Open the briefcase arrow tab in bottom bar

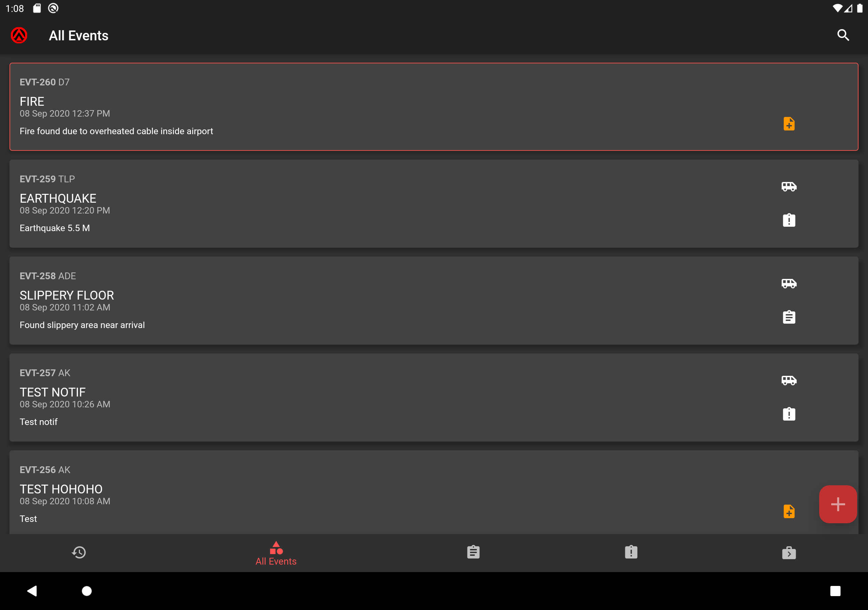pos(789,552)
